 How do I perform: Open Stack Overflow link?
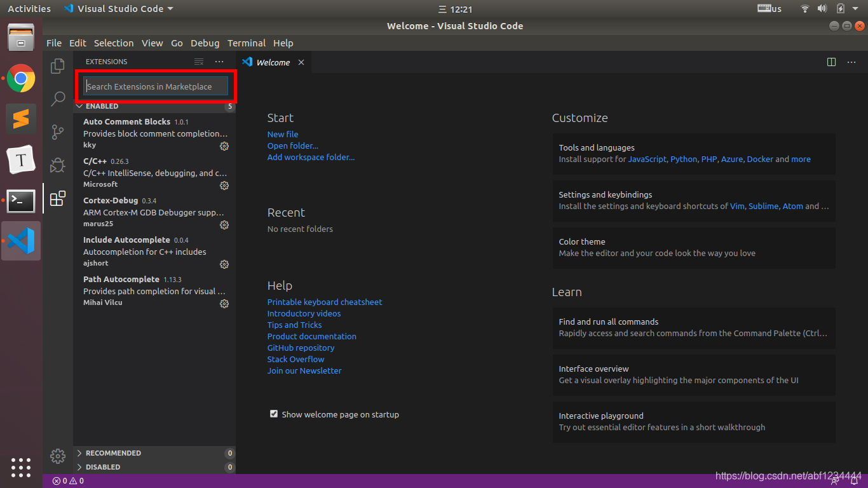296,359
